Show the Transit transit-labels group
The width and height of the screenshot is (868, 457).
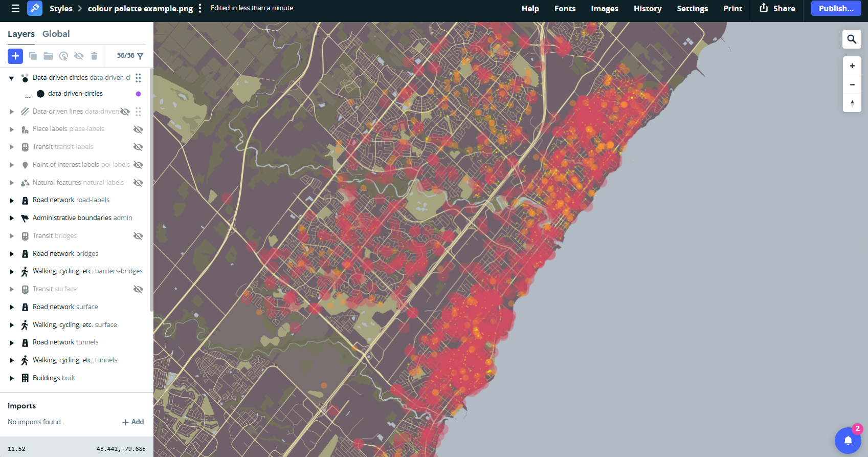(138, 147)
